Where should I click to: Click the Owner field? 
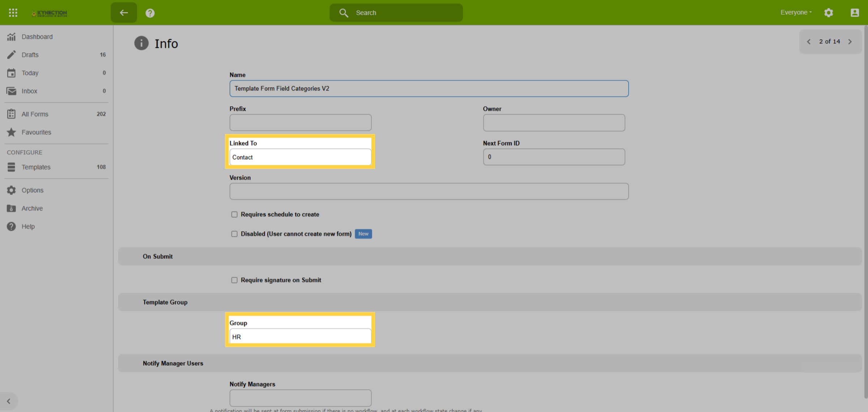[x=554, y=123]
